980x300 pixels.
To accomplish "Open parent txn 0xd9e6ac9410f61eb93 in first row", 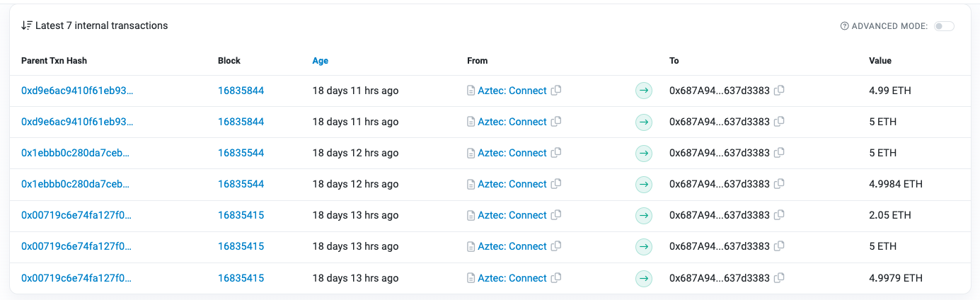I will coord(77,91).
